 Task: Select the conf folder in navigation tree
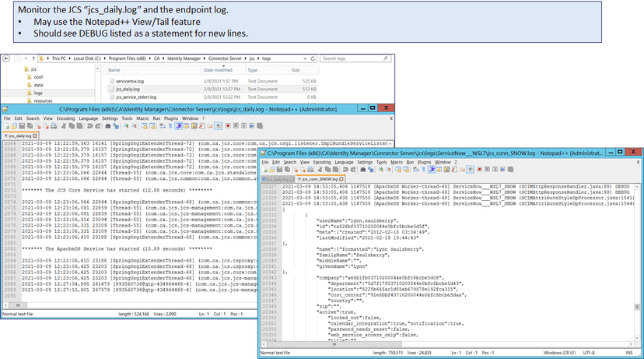pos(38,76)
